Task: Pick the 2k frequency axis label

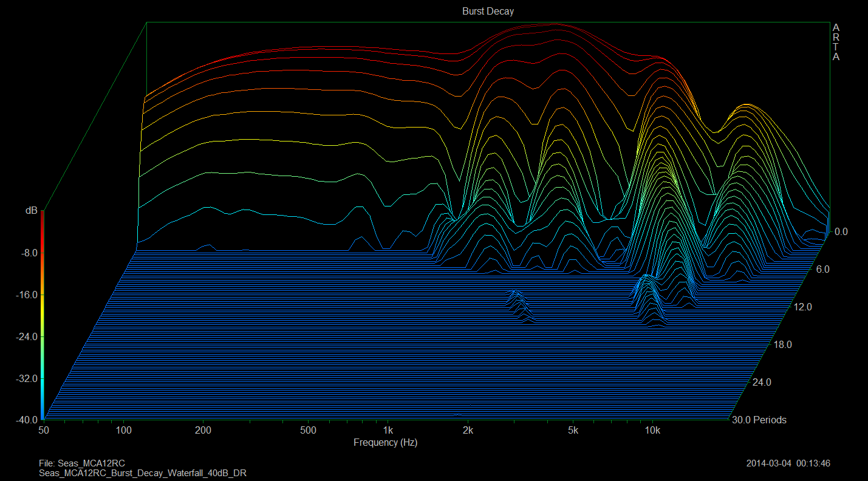Action: tap(467, 431)
